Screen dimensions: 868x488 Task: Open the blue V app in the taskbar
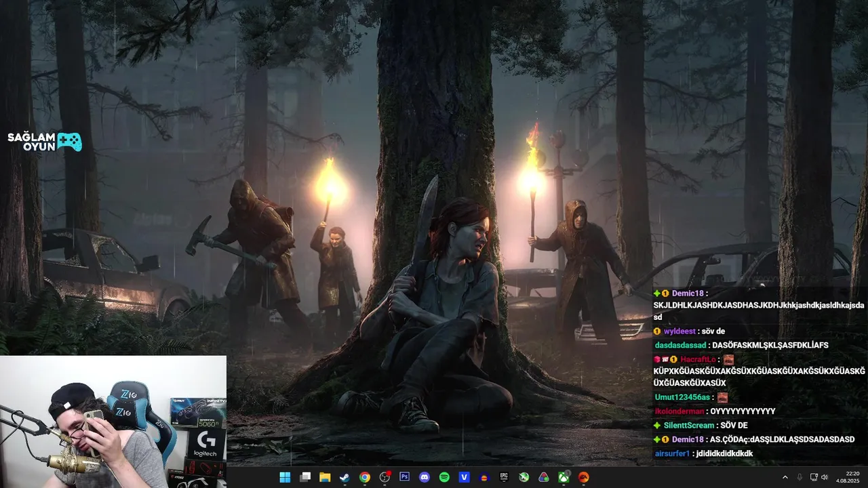pos(465,477)
